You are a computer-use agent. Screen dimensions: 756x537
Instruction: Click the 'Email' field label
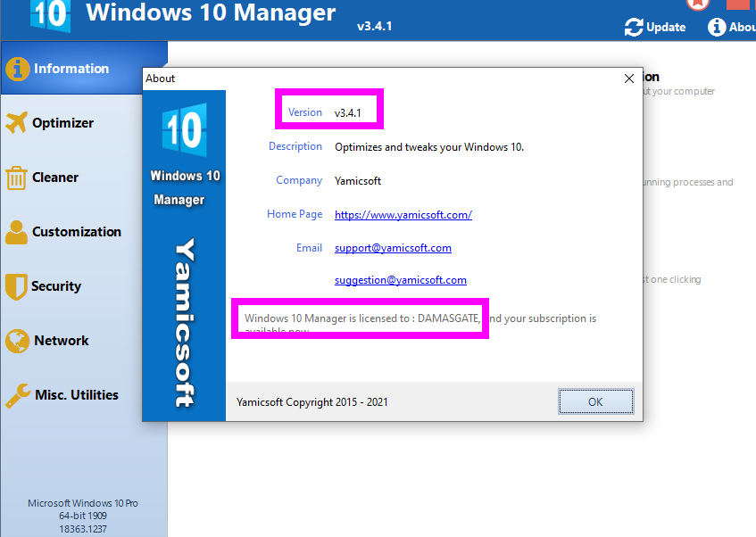pyautogui.click(x=309, y=248)
